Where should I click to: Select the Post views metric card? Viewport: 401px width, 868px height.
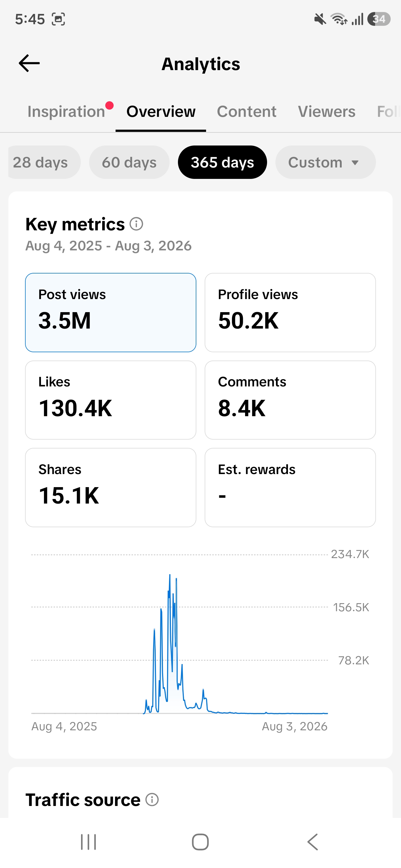click(x=111, y=313)
